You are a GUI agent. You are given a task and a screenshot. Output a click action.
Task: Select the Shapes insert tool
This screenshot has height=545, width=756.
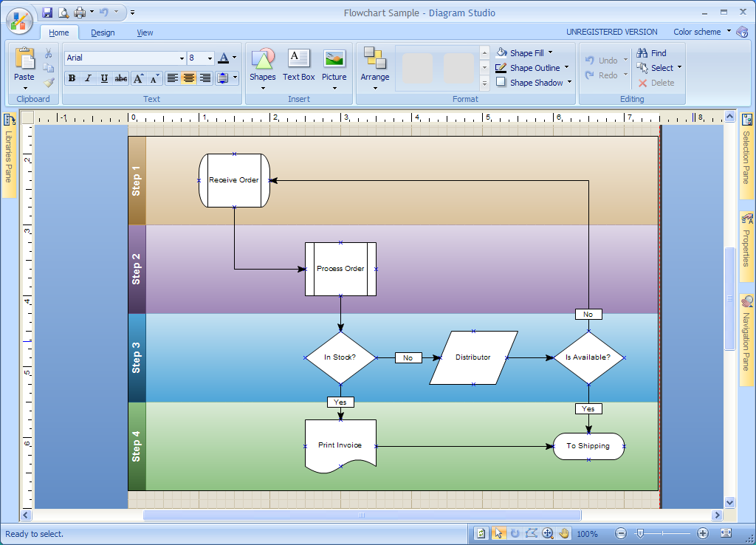tap(262, 66)
